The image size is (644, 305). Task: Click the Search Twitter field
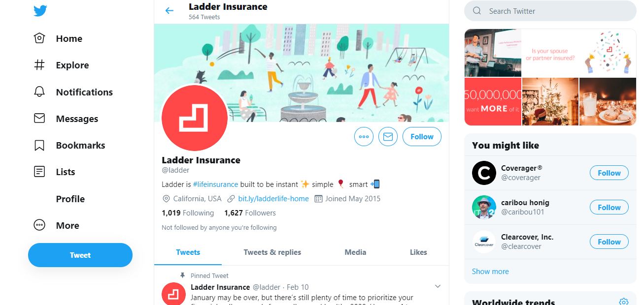(550, 11)
